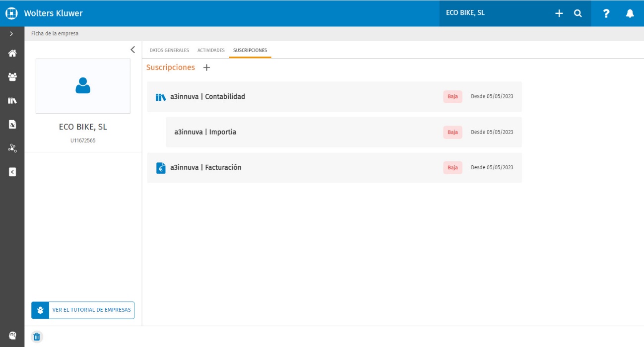Switch to the Datos Generales tab
Screen dimensions: 644x347
tap(169, 50)
